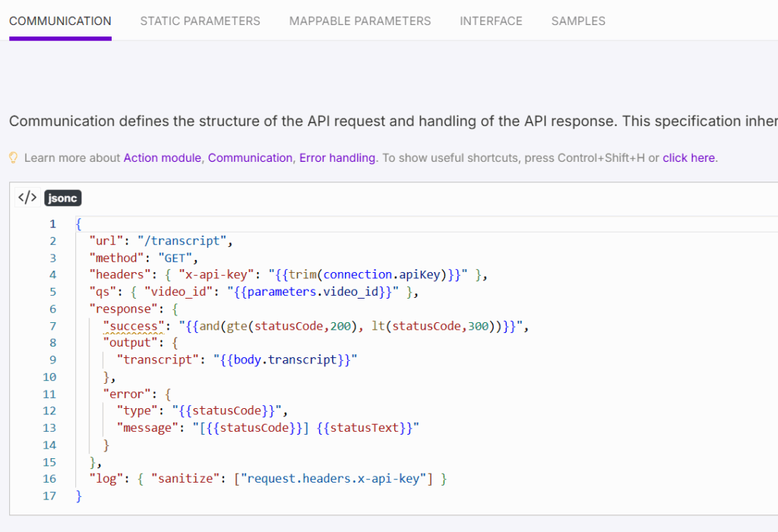Screen dimensions: 778x532
Task: Click the "headers" key on line 4
Action: (120, 274)
